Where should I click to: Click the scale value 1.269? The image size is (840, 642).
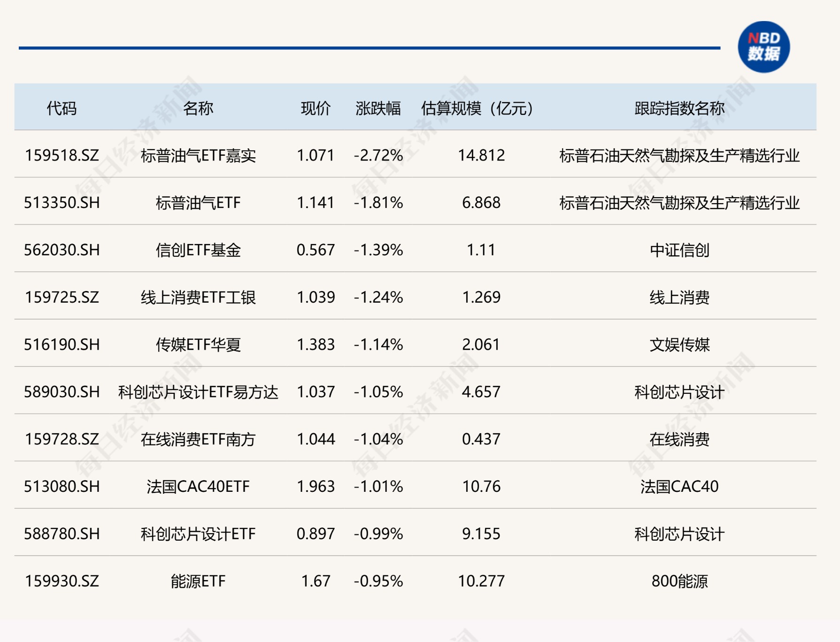481,298
